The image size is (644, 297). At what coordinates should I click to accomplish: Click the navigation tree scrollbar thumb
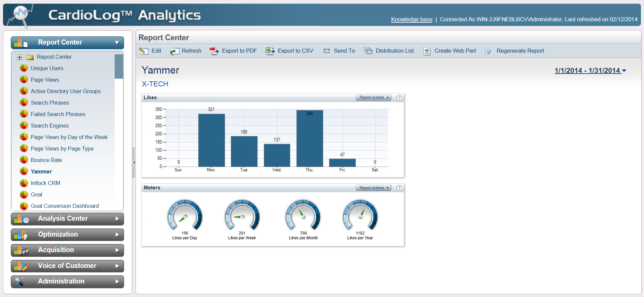[119, 66]
